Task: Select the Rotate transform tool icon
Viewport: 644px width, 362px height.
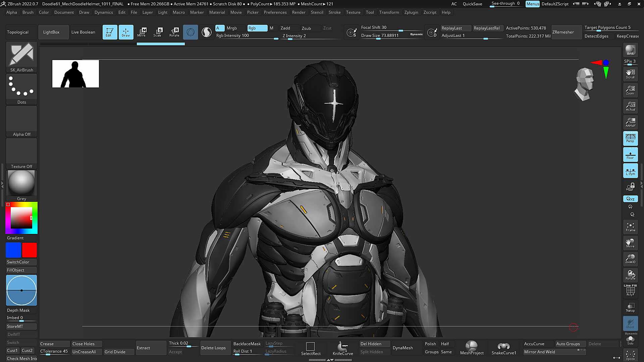Action: tap(174, 32)
